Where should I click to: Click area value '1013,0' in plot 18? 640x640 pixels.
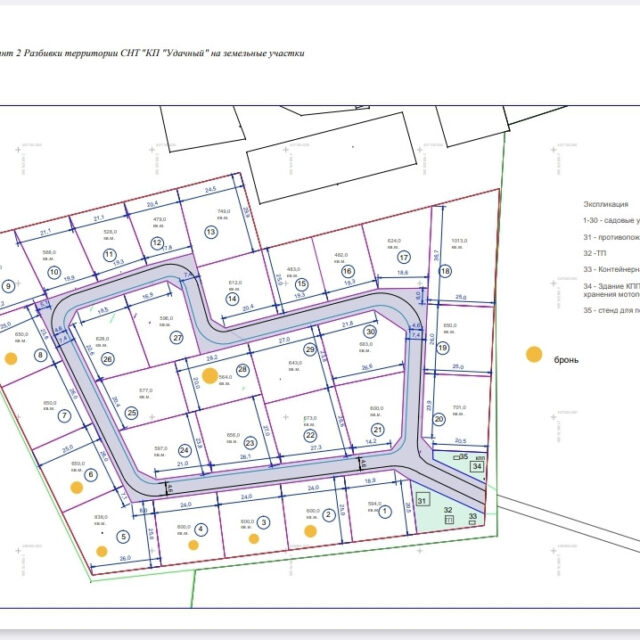459,241
